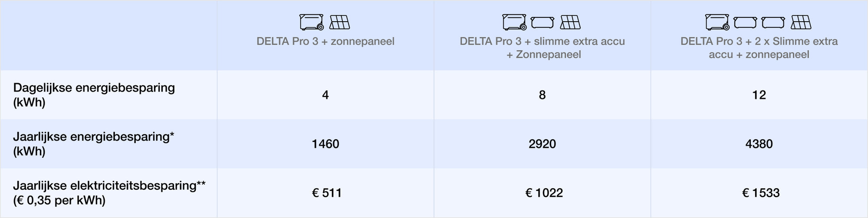Click the 'Dagelijkse energiebesparing (kWh)' row label
This screenshot has width=868, height=218.
[94, 94]
